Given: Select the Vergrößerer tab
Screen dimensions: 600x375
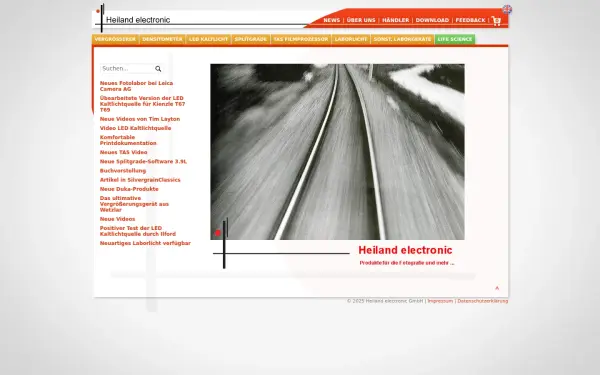Looking at the screenshot, I should point(115,39).
